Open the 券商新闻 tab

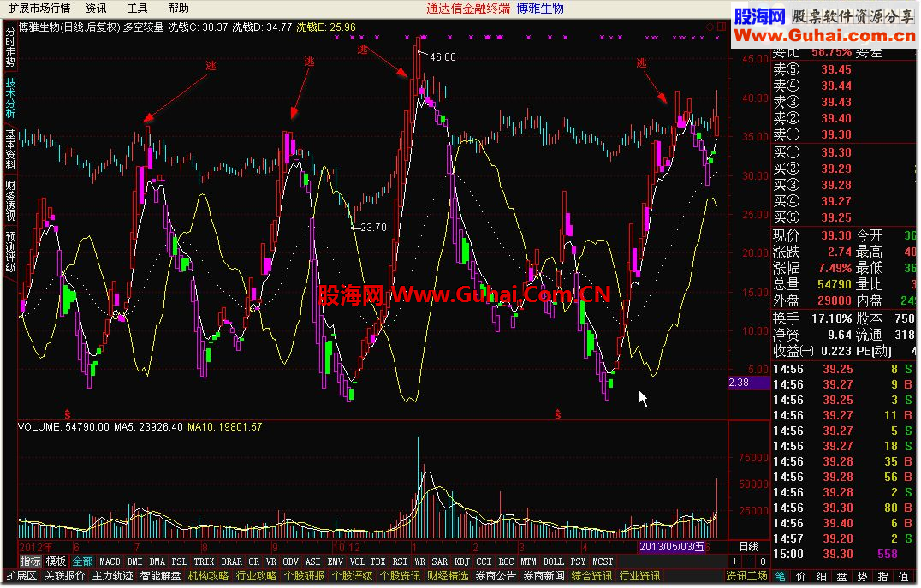[544, 576]
